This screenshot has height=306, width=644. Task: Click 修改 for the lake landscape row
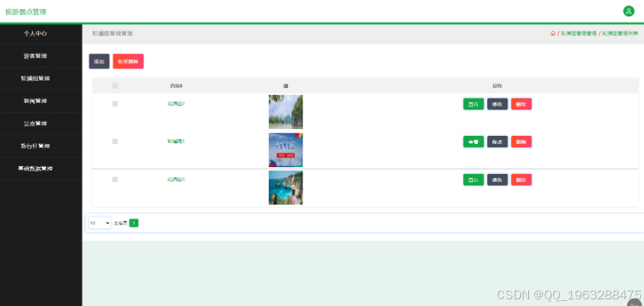click(498, 104)
